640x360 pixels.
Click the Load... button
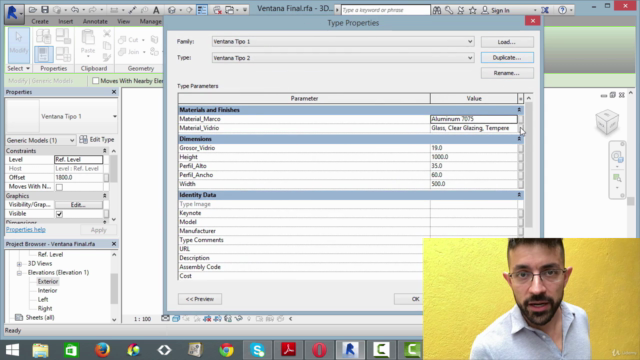point(507,42)
